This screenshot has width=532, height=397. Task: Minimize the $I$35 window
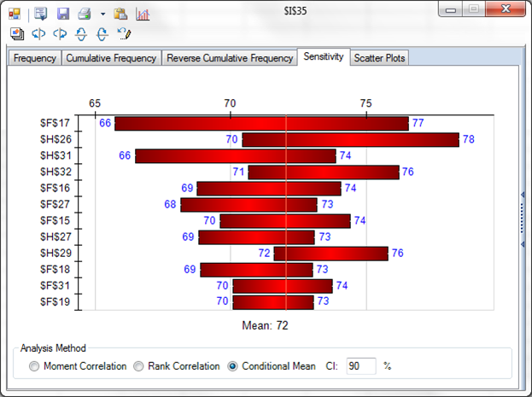[x=450, y=9]
